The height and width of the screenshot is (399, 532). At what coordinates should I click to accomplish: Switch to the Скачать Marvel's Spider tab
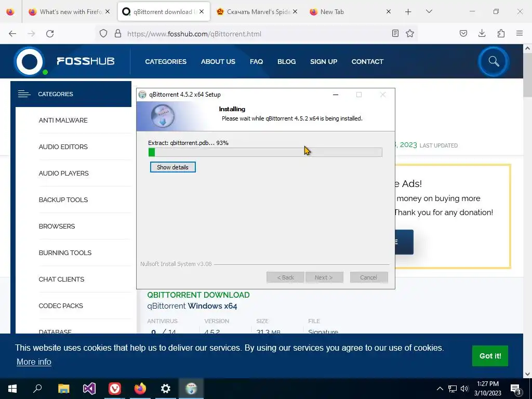point(258,12)
